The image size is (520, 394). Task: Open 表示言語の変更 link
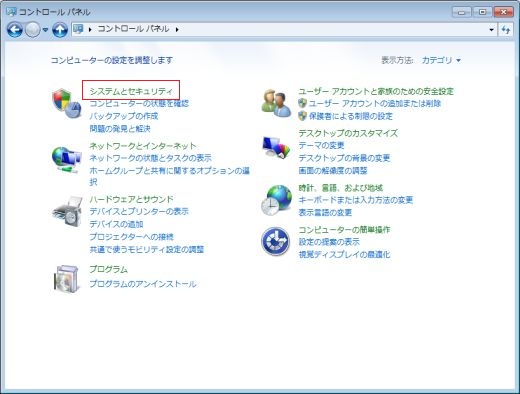pyautogui.click(x=325, y=212)
